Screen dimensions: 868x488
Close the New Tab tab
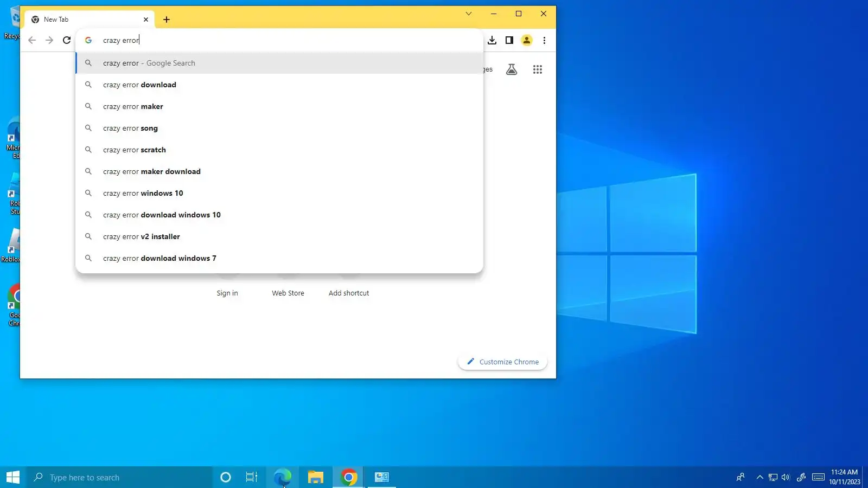(x=146, y=20)
